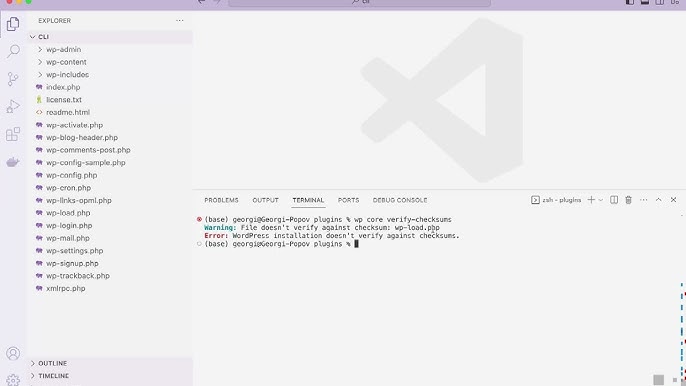Open Run and Debug view
Screen dimensions: 686x386
13,106
